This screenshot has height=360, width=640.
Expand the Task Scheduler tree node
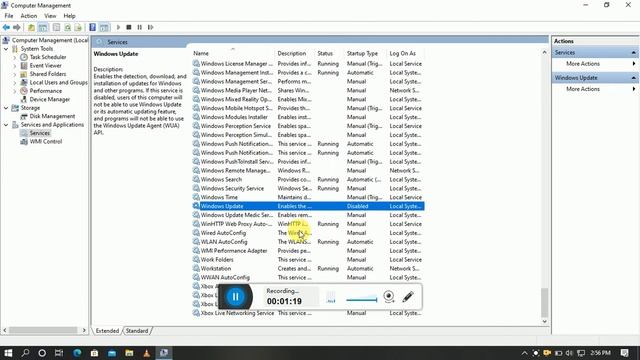pyautogui.click(x=15, y=57)
